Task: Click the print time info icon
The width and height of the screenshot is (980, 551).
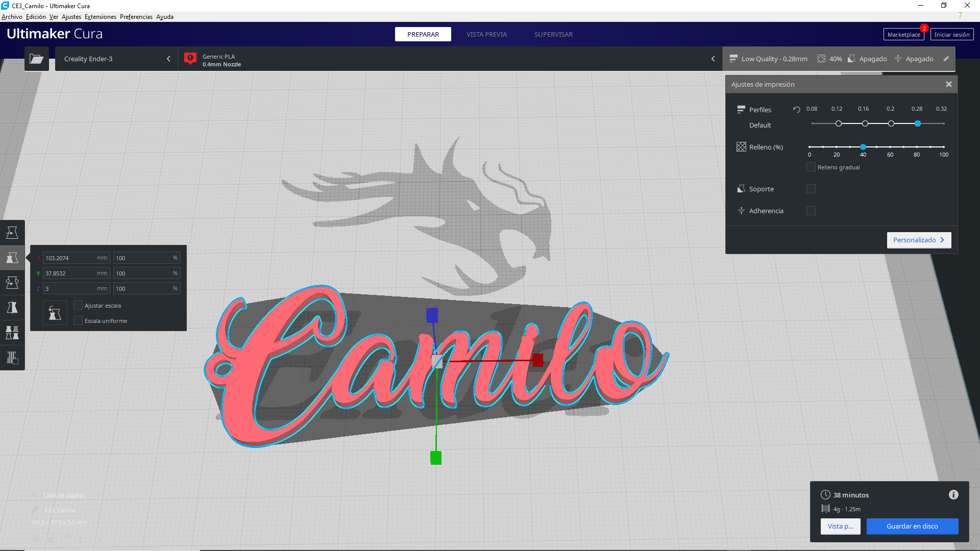Action: [x=953, y=494]
